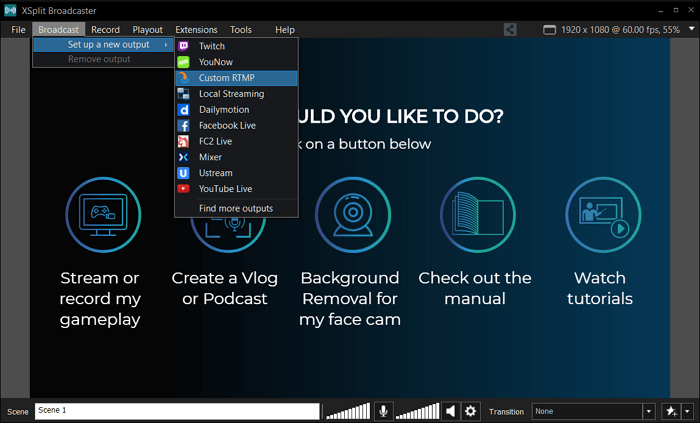Select the Facebook Live label
Image resolution: width=700 pixels, height=423 pixels.
[227, 125]
